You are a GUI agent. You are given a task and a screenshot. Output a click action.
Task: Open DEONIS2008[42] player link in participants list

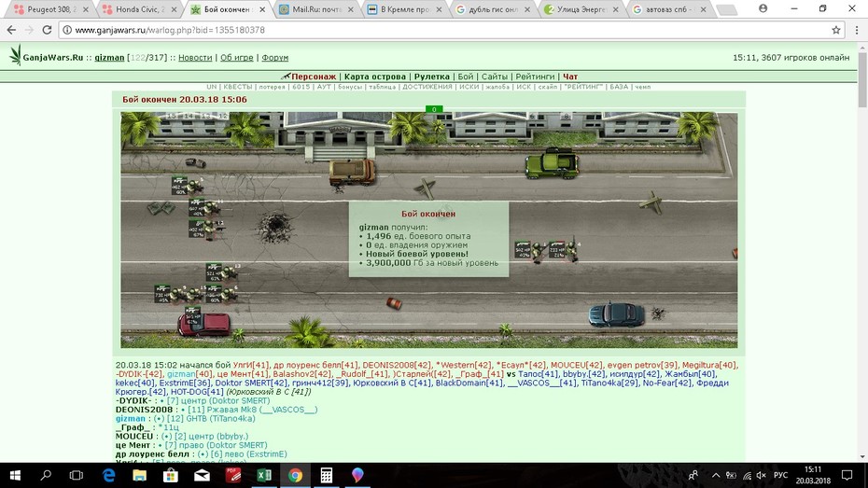397,365
